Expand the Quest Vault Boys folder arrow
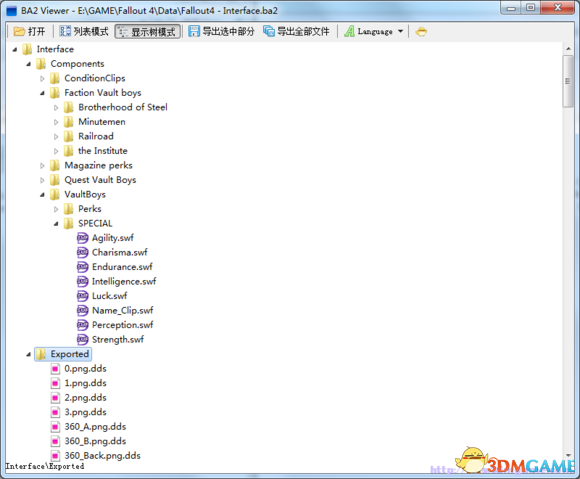The image size is (580, 479). point(42,180)
